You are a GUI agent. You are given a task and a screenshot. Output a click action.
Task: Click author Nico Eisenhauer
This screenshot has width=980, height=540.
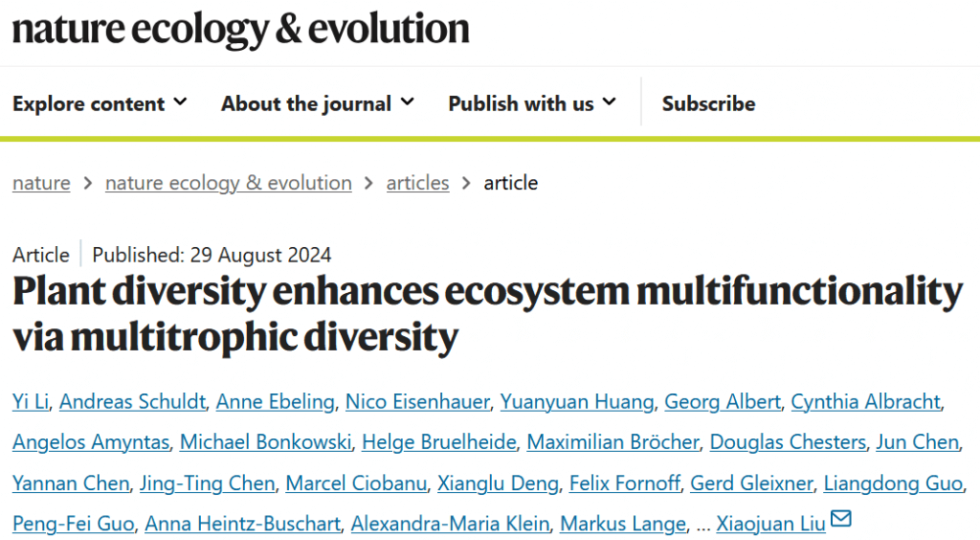click(x=416, y=401)
